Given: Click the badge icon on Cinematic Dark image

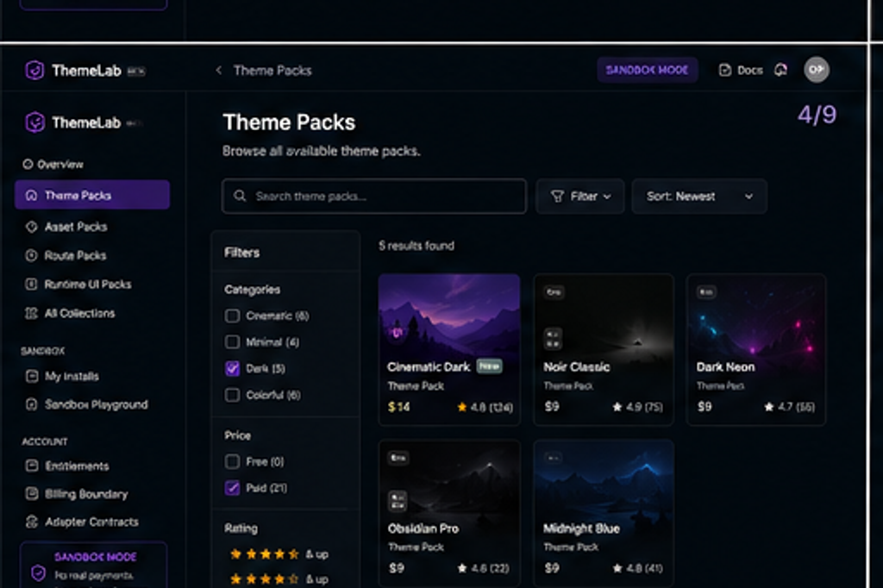Looking at the screenshot, I should click(x=397, y=333).
